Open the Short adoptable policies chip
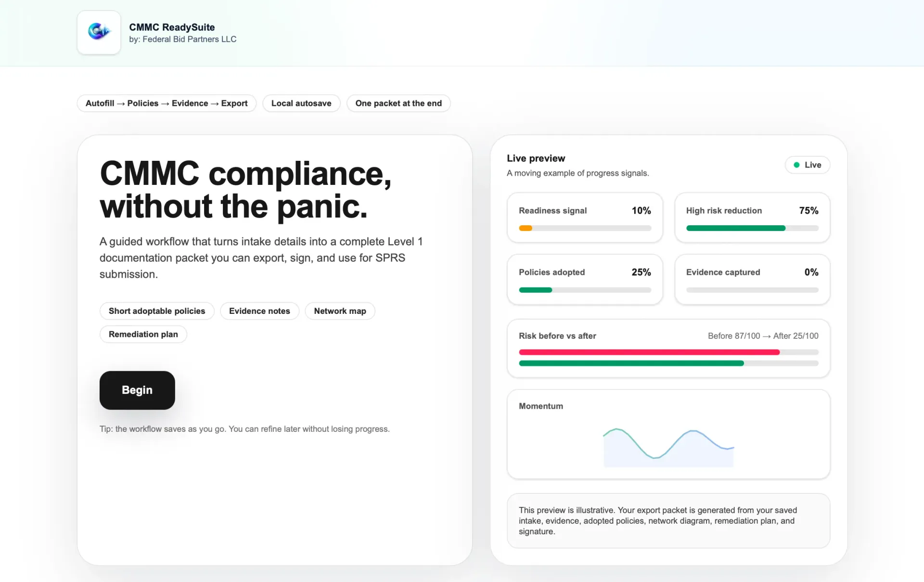The height and width of the screenshot is (582, 924). (x=156, y=311)
